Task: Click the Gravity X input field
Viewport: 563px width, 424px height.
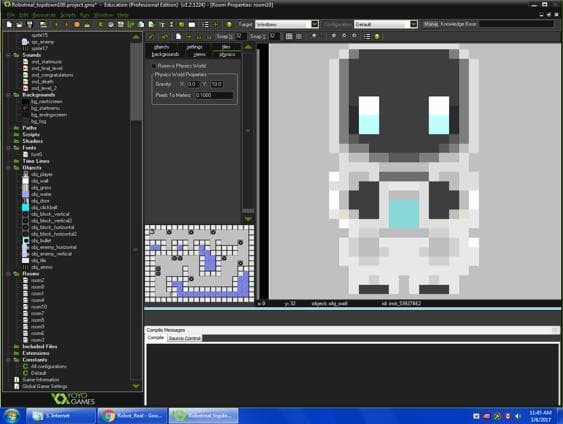Action: [x=193, y=84]
